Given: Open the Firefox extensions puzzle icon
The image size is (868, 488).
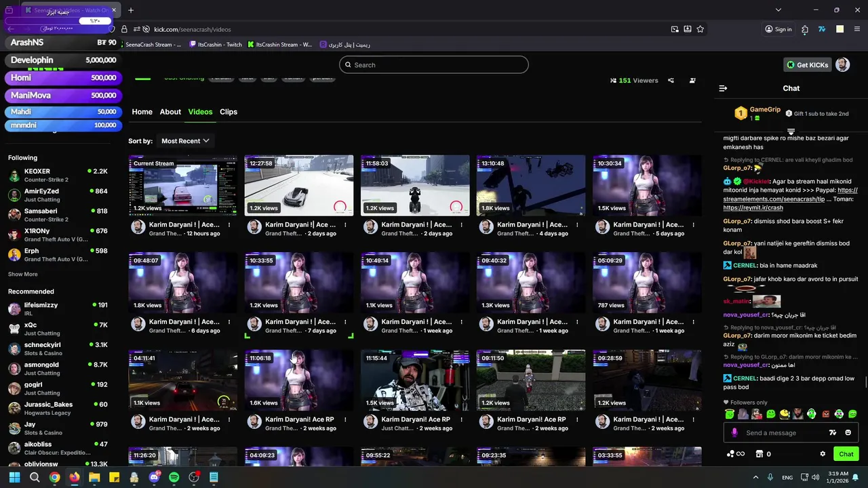Looking at the screenshot, I should coord(805,29).
